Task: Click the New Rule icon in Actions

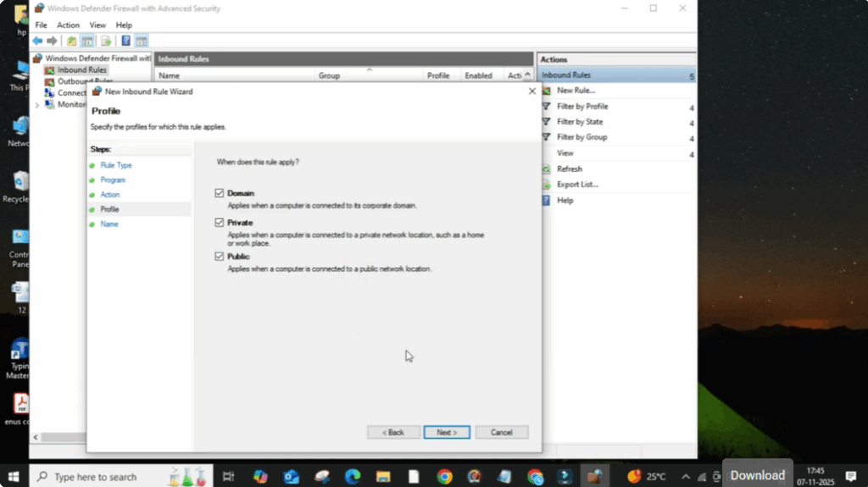Action: coord(547,91)
